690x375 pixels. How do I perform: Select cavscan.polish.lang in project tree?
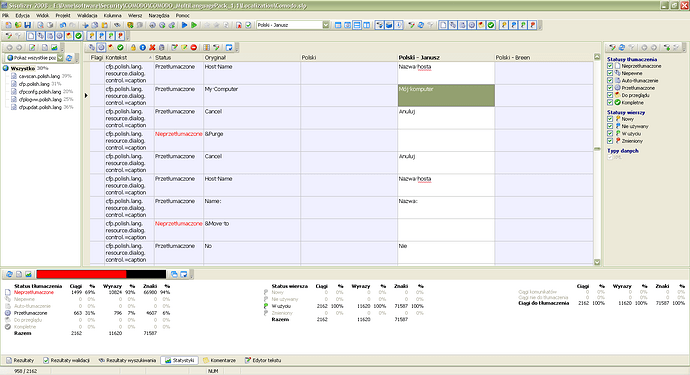tap(39, 76)
